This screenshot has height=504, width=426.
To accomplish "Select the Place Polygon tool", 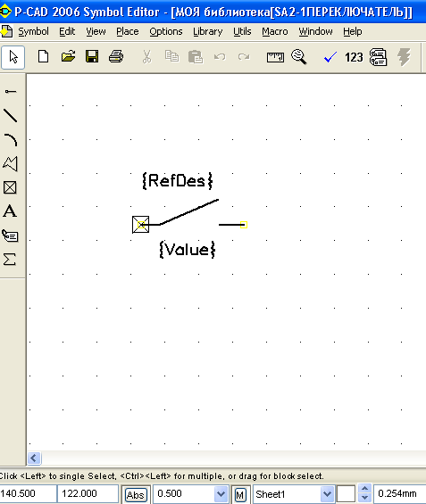I will pyautogui.click(x=11, y=163).
